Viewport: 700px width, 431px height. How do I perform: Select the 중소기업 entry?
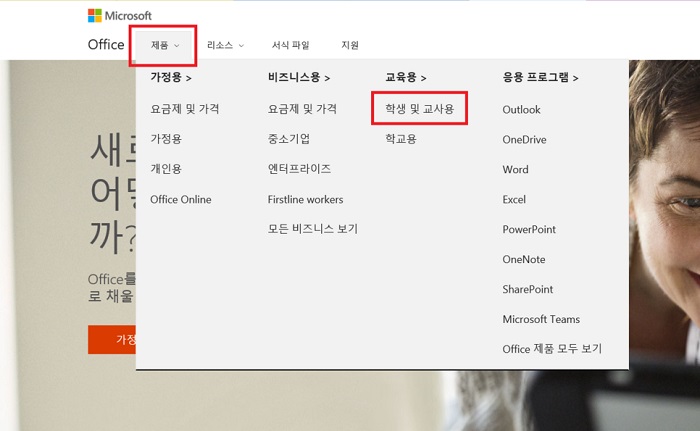pos(289,139)
